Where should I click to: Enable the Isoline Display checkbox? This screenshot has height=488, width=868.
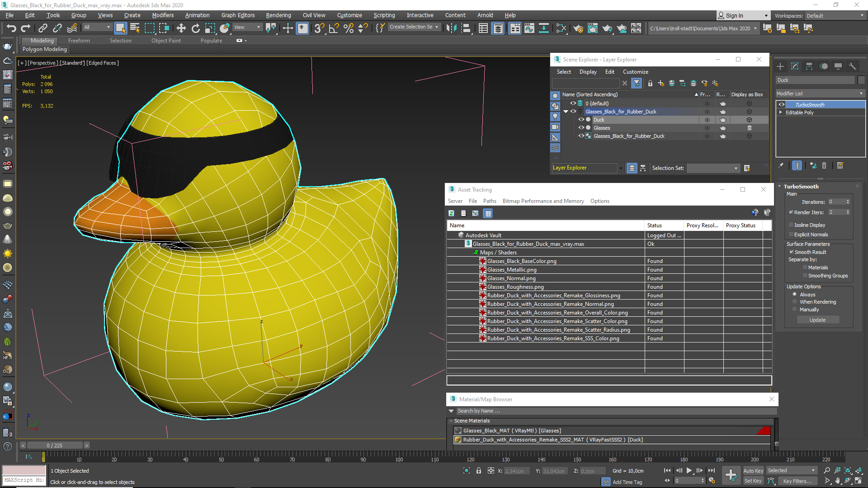point(791,225)
